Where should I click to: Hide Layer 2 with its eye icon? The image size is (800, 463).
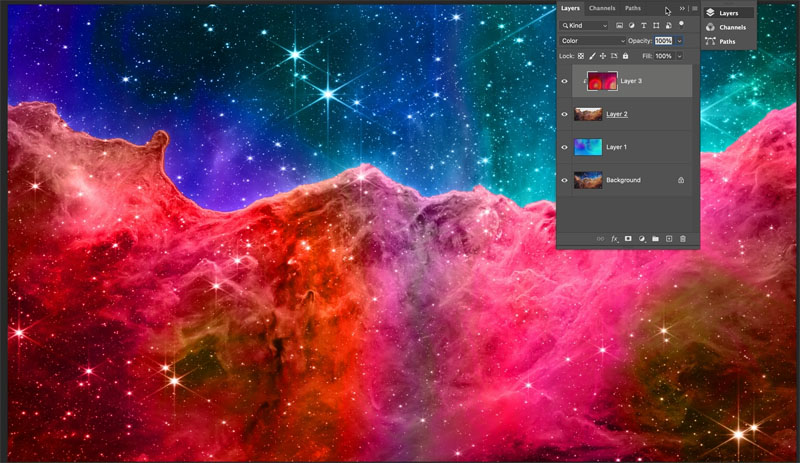click(564, 114)
